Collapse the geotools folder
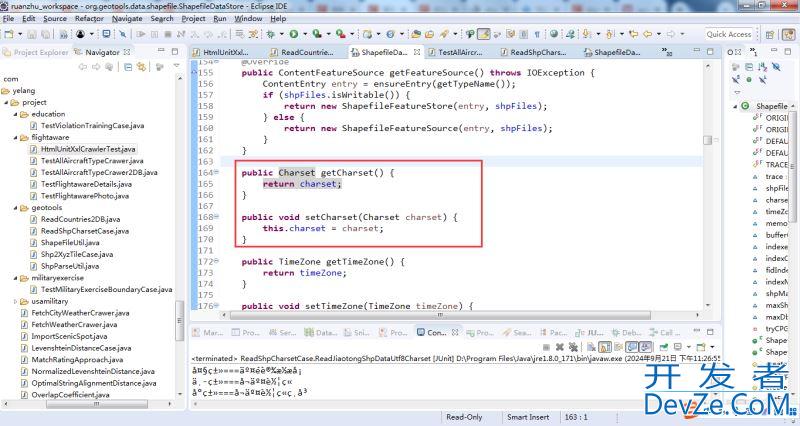Image resolution: width=800 pixels, height=426 pixels. click(x=16, y=208)
